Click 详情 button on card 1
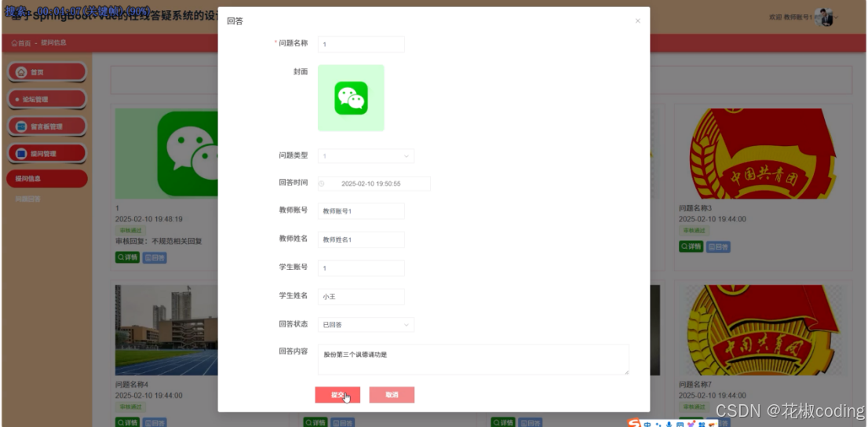 [127, 257]
